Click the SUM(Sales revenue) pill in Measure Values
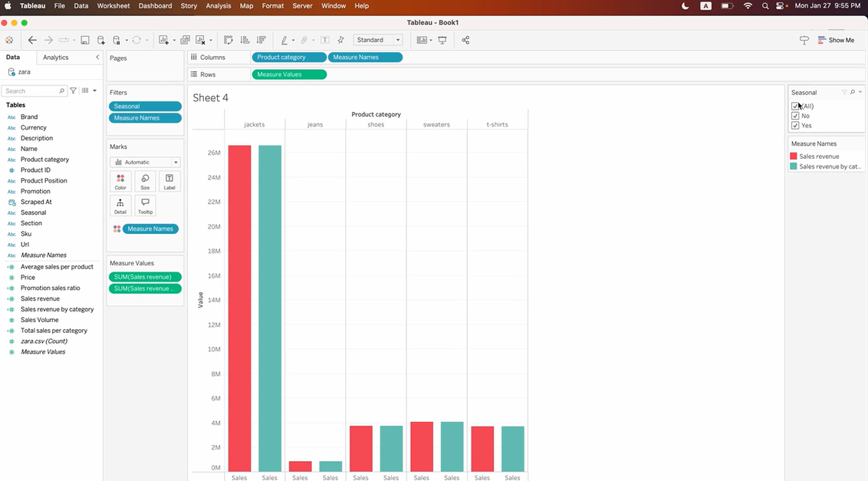 145,277
